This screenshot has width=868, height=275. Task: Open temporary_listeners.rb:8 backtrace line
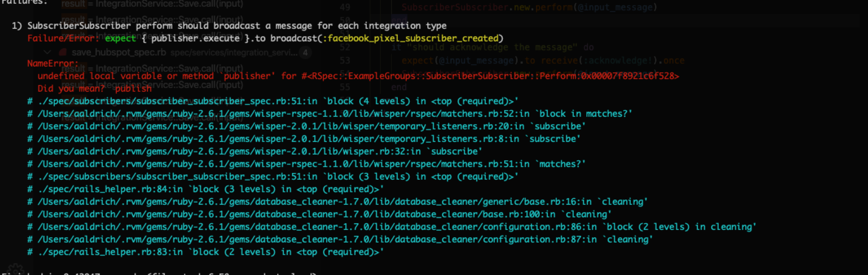[x=304, y=139]
